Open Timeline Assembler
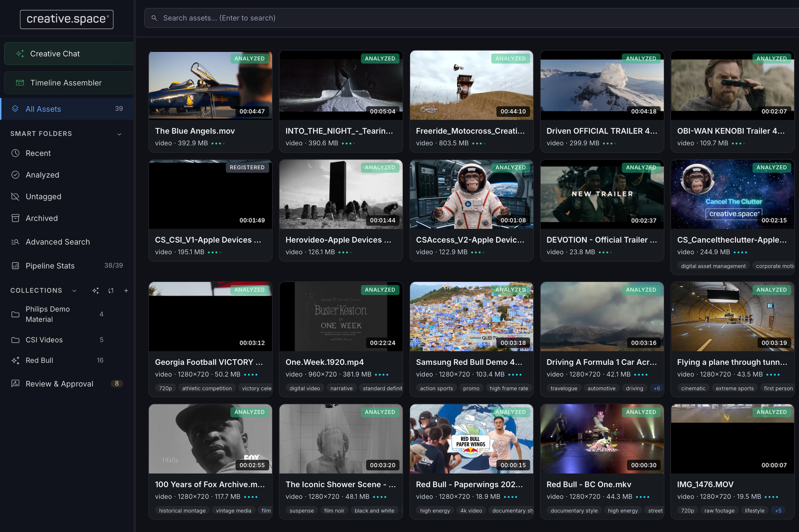This screenshot has height=532, width=799. coord(66,83)
